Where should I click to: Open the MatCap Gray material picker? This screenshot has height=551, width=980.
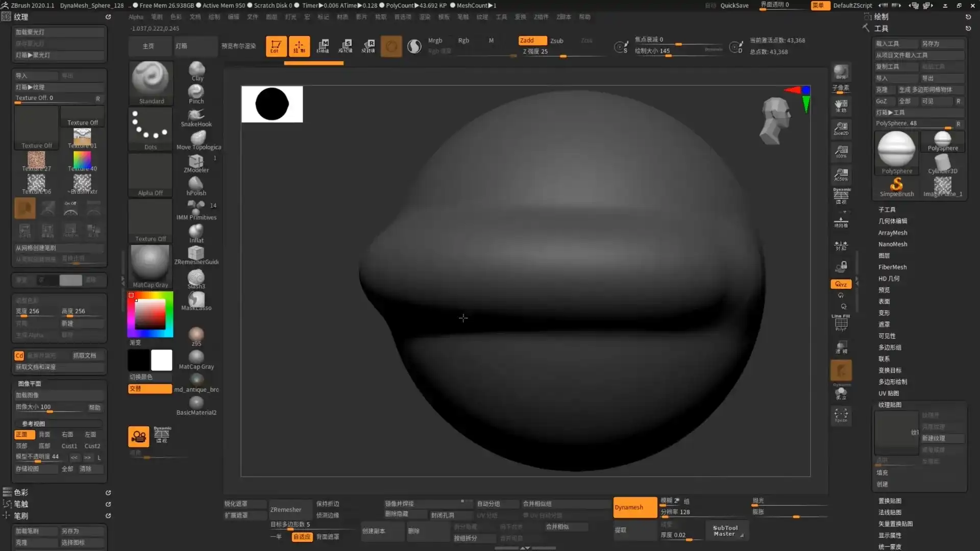pos(150,265)
